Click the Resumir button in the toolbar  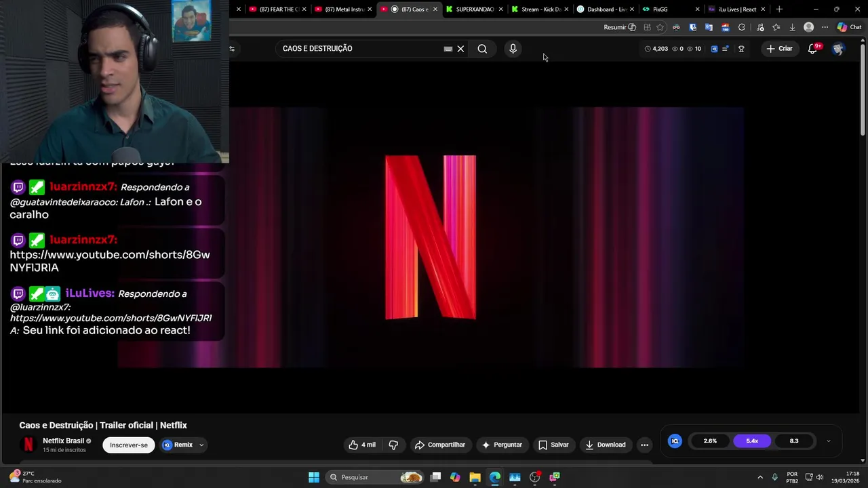(620, 27)
